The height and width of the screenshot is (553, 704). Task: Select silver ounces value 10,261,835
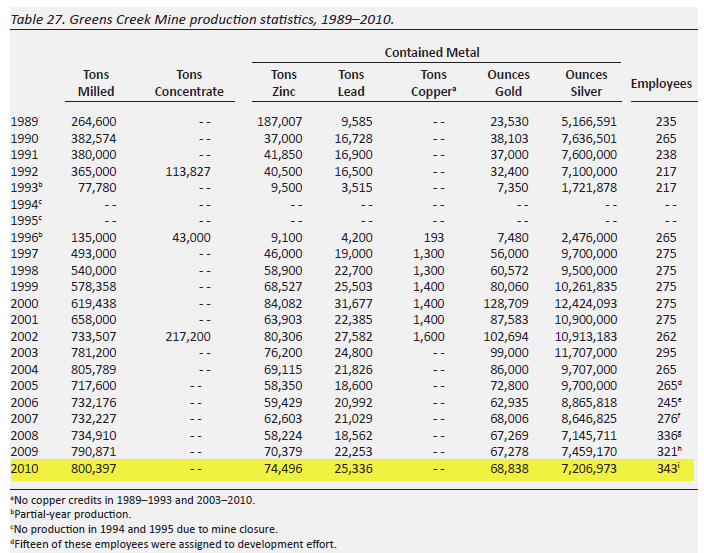[x=586, y=287]
